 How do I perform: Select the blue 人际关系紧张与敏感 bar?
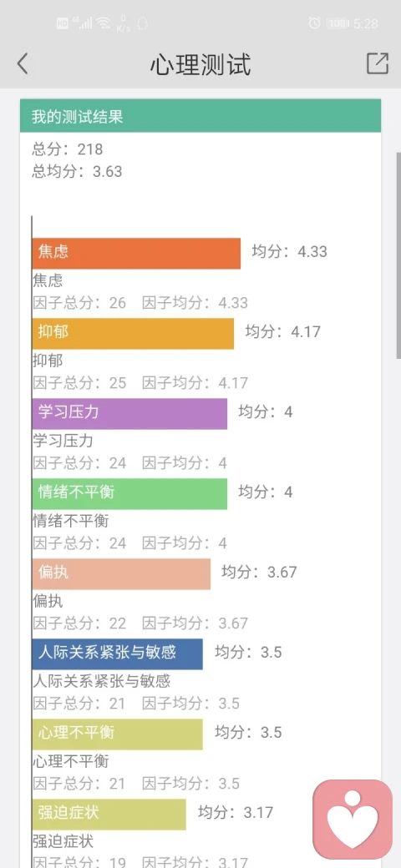pos(118,654)
